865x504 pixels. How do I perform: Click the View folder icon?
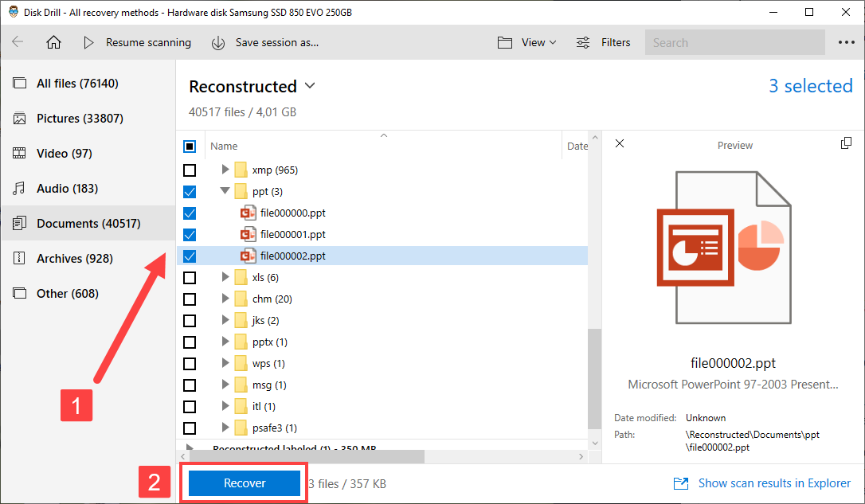click(x=505, y=42)
